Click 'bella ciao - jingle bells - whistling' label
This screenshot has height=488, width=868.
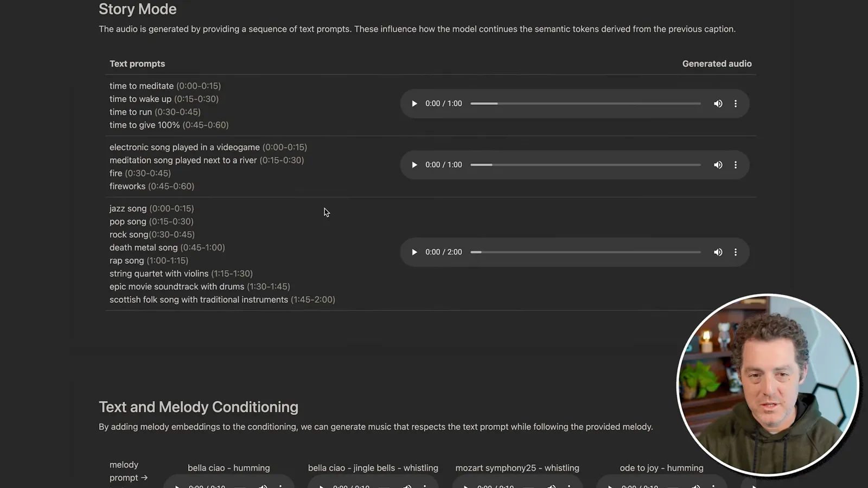pyautogui.click(x=373, y=468)
